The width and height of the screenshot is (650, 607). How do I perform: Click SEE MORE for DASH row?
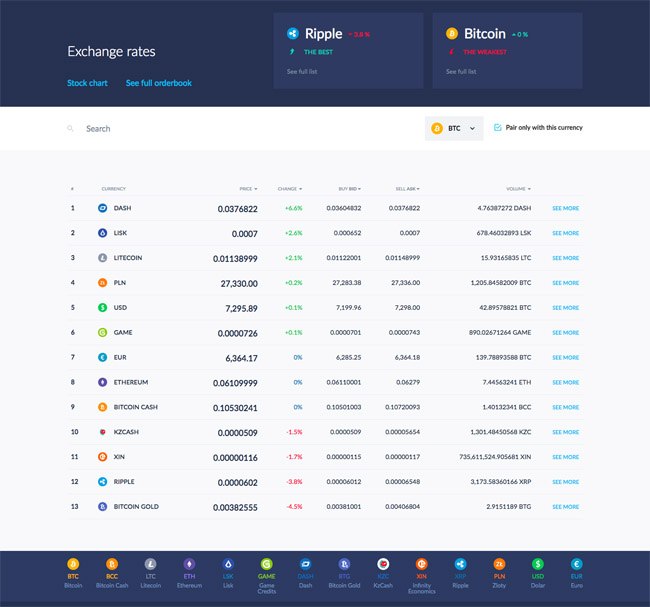coord(565,208)
